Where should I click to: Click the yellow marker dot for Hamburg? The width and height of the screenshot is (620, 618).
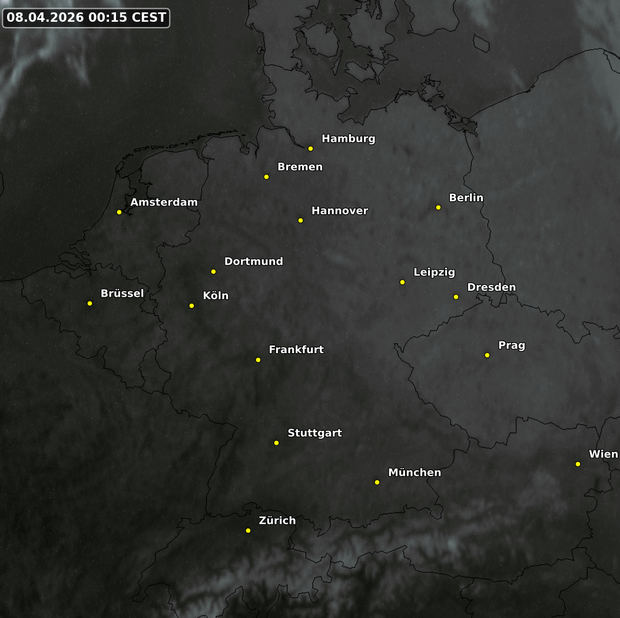coord(310,149)
